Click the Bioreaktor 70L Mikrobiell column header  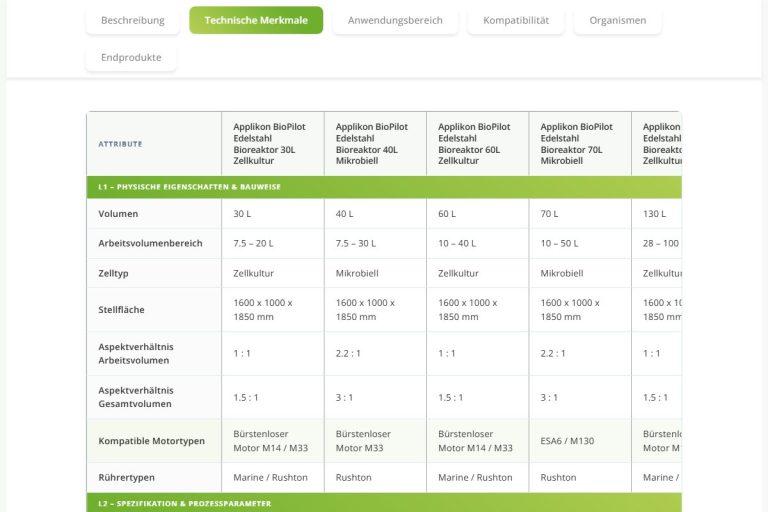580,144
